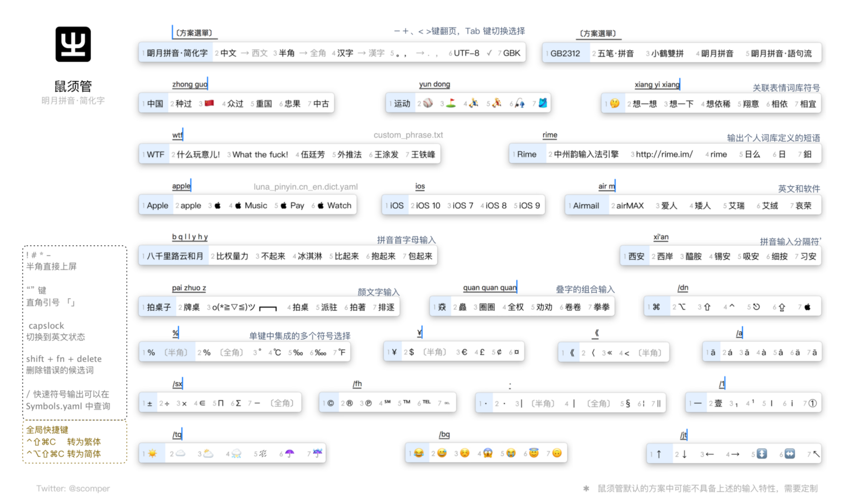
Task: Pick the 《 double angle bracket candidate
Action: click(572, 353)
